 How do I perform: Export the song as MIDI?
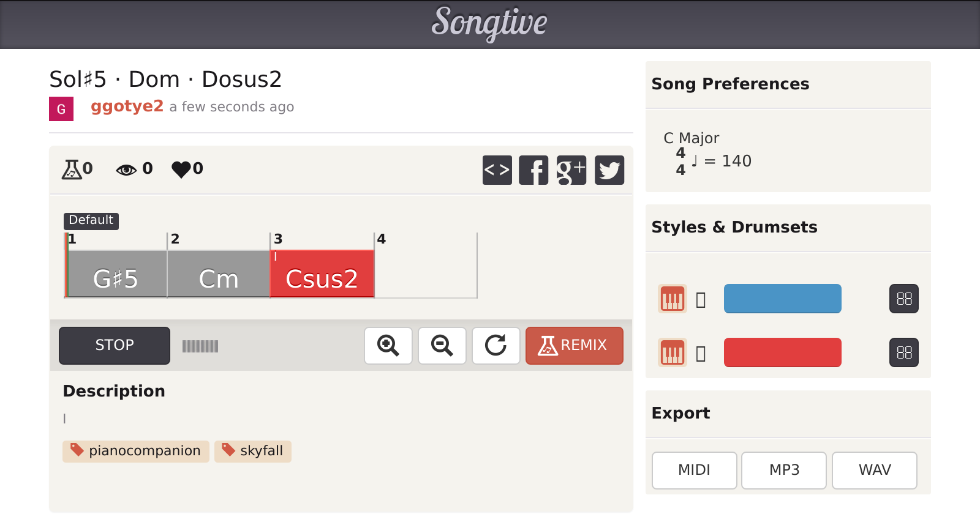click(x=694, y=470)
